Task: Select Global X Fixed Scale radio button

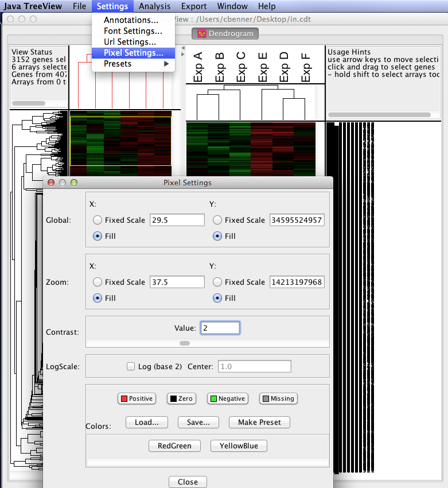Action: click(x=98, y=220)
